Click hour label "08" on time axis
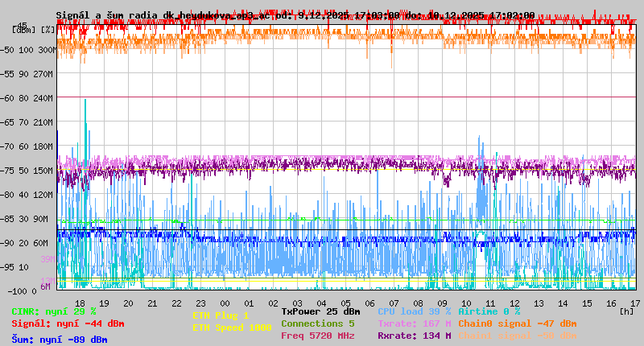The height and width of the screenshot is (346, 644). tap(418, 303)
